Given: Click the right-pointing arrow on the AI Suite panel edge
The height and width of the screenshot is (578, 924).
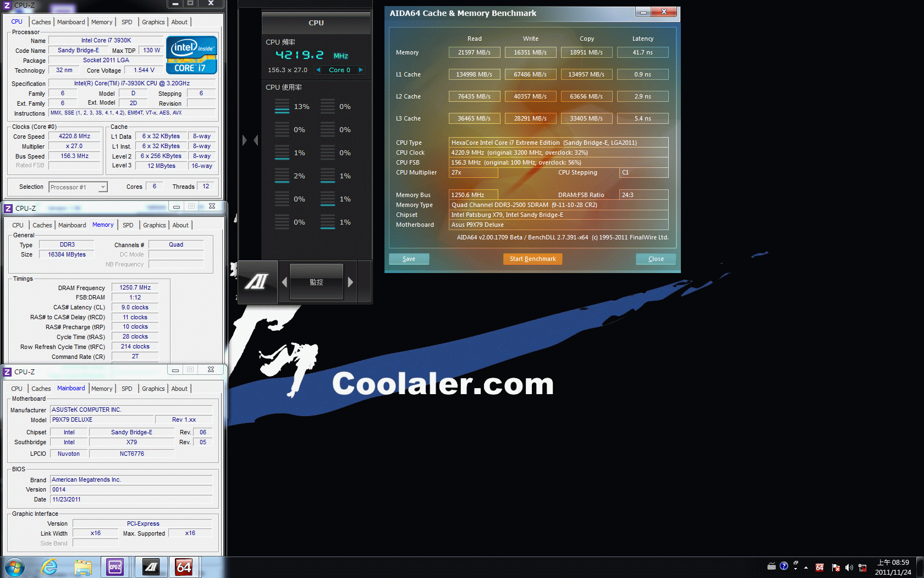Looking at the screenshot, I should pyautogui.click(x=245, y=140).
